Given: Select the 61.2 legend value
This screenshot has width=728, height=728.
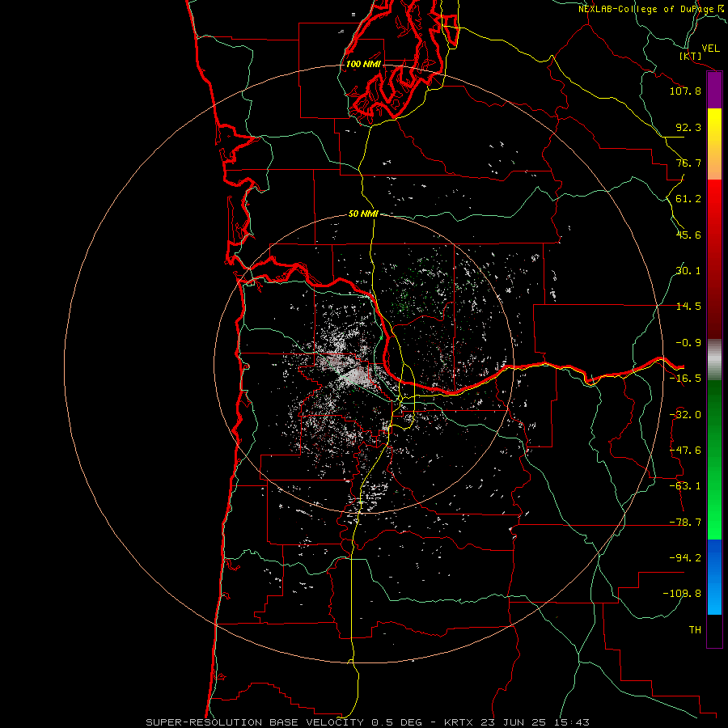Looking at the screenshot, I should point(688,199).
